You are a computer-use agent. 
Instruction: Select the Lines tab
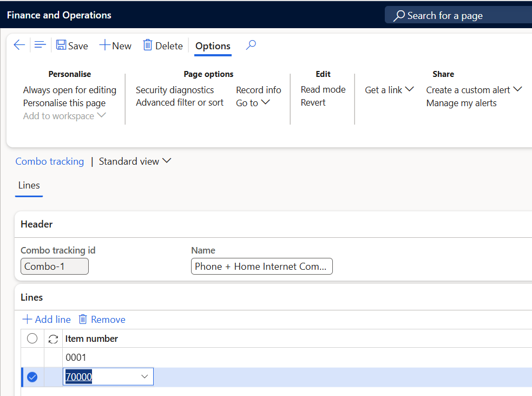(x=29, y=185)
